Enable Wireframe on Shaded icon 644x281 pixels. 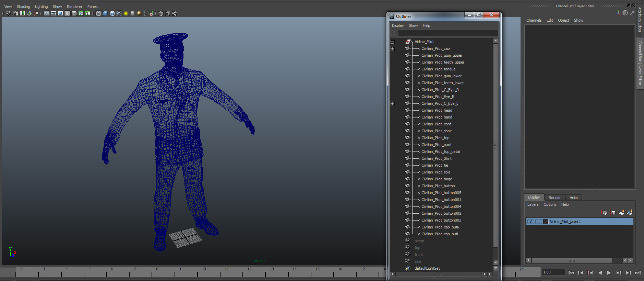click(112, 13)
